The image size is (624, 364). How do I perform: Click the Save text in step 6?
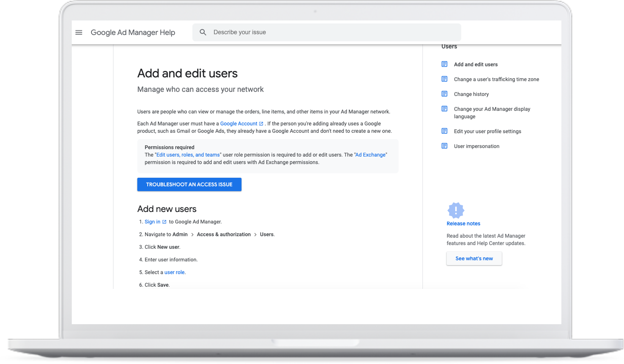pyautogui.click(x=162, y=285)
